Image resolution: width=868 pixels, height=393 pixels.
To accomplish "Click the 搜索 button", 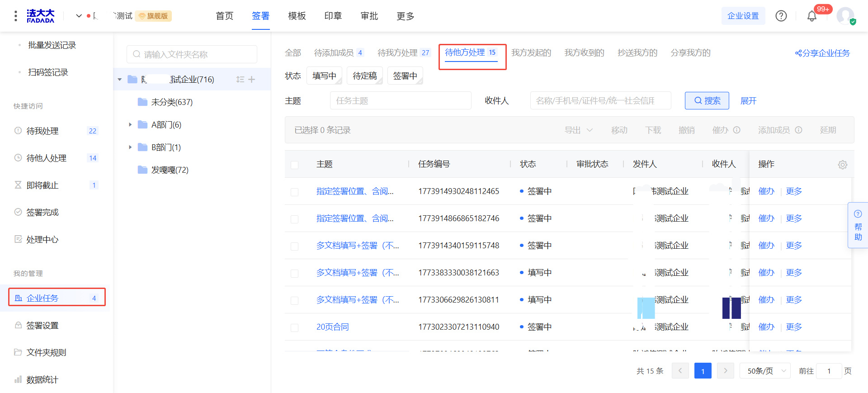I will coord(707,100).
